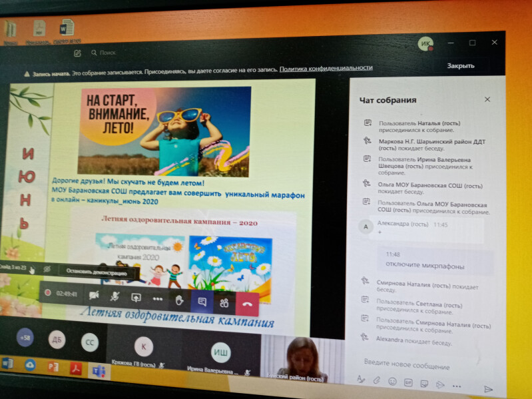
Task: Close the Чат собрания panel
Action: [487, 99]
